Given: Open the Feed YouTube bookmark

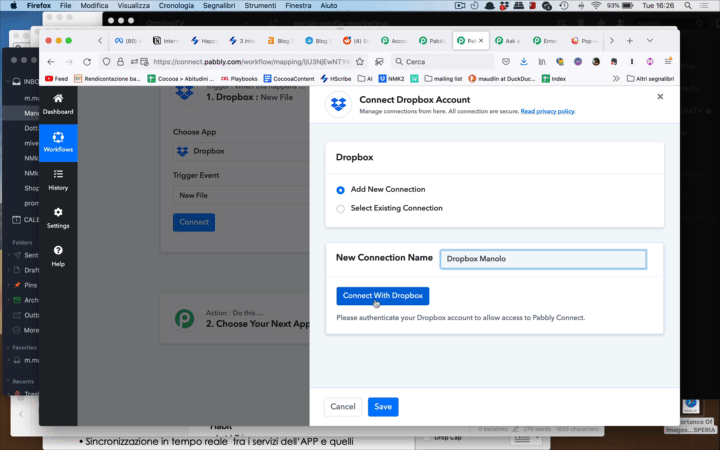Looking at the screenshot, I should pyautogui.click(x=56, y=79).
